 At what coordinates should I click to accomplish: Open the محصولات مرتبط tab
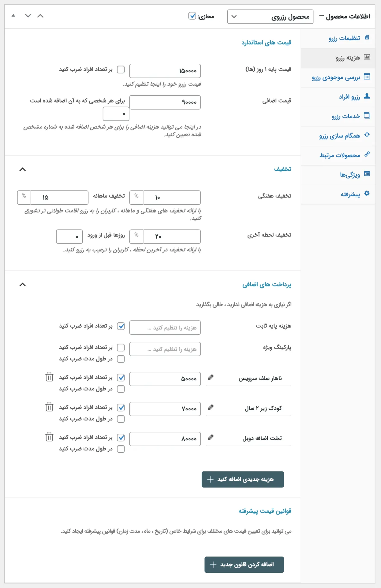tap(338, 156)
